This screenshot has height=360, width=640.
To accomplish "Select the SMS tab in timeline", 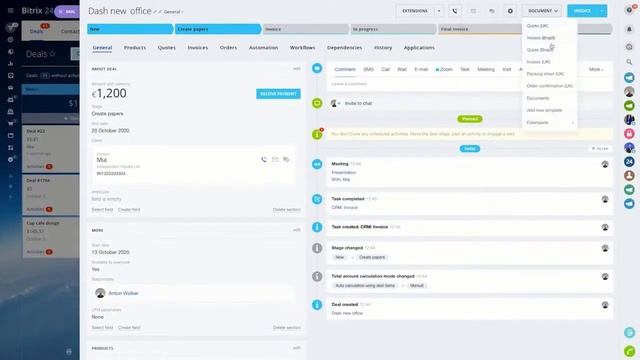I will point(369,69).
